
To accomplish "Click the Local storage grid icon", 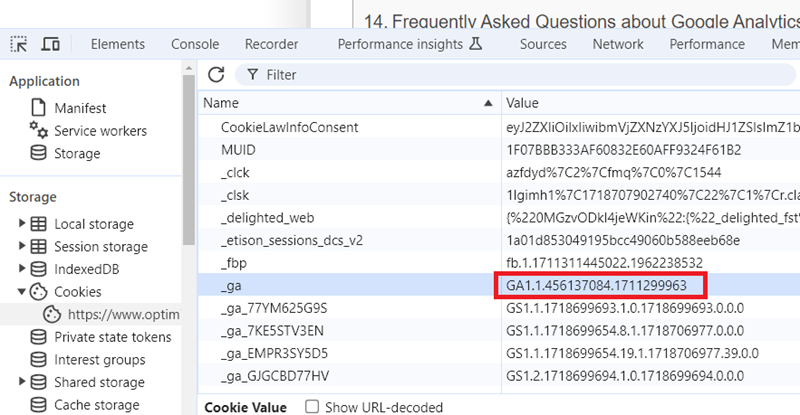I will (x=38, y=224).
